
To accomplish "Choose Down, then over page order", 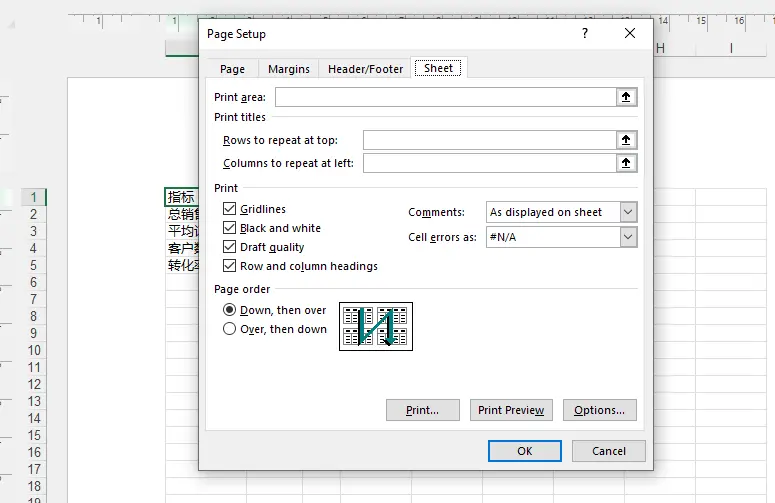I will click(x=230, y=310).
